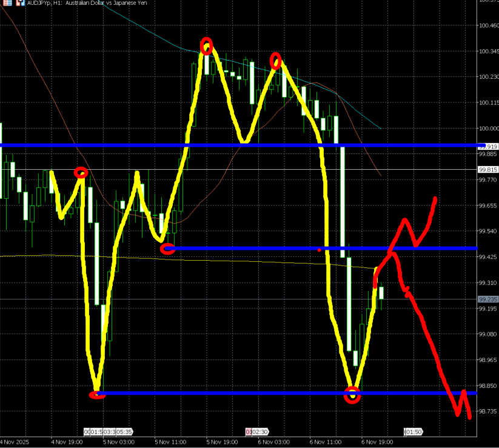Click the current price label 99.235

click(487, 299)
